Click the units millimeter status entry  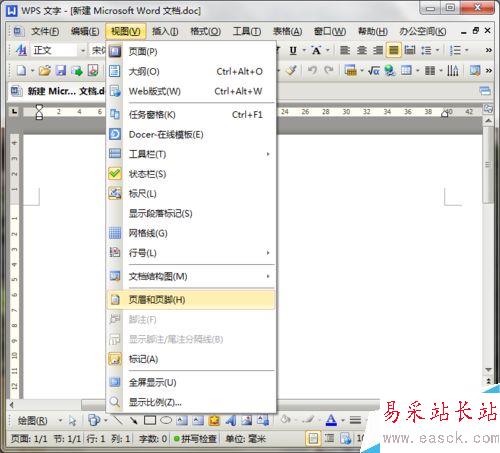[245, 439]
